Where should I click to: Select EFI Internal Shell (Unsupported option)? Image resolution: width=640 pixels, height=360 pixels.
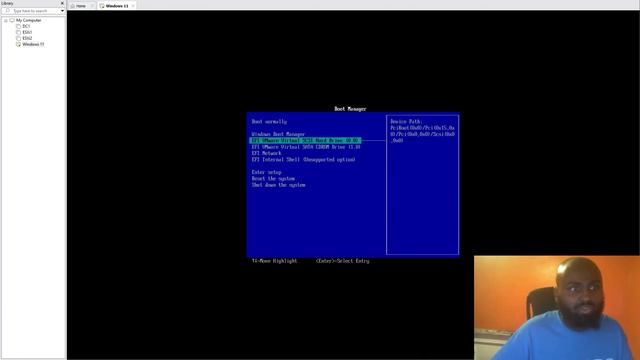click(x=303, y=160)
